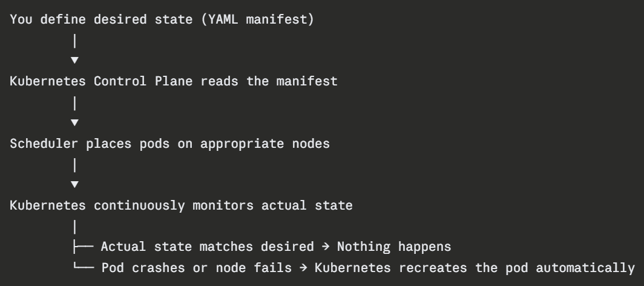The image size is (644, 286).
Task: Click the right arrow before "Nothing happens"
Action: [x=326, y=247]
